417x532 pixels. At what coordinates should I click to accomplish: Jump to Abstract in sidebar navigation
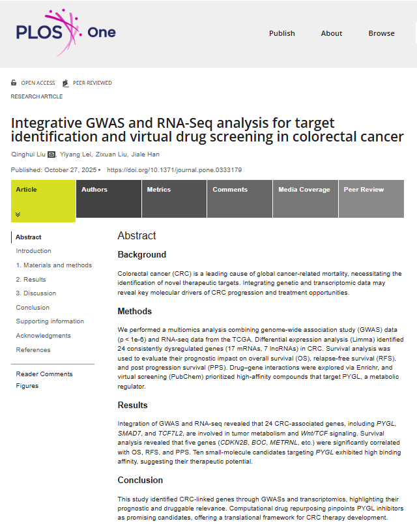(29, 237)
